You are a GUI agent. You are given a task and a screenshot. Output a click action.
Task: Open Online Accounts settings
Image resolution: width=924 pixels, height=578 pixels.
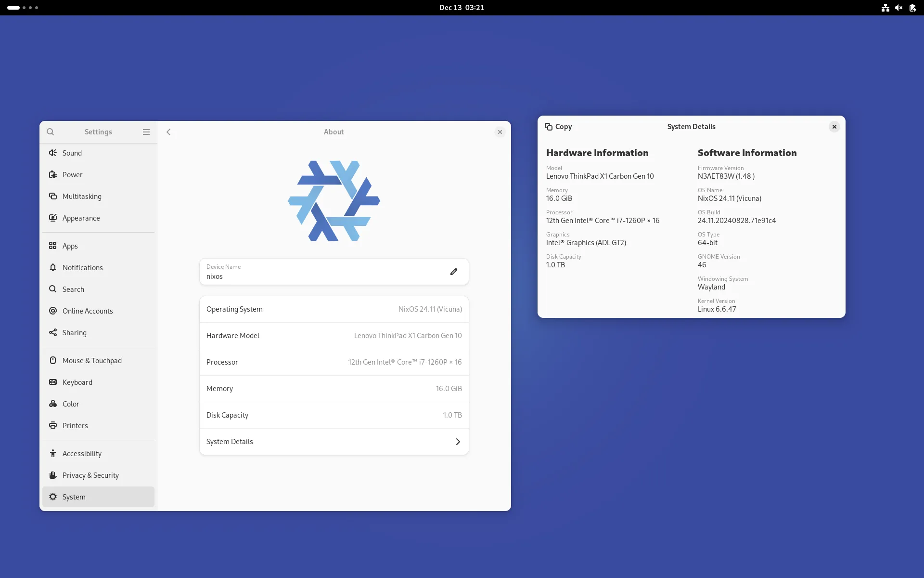(98, 311)
